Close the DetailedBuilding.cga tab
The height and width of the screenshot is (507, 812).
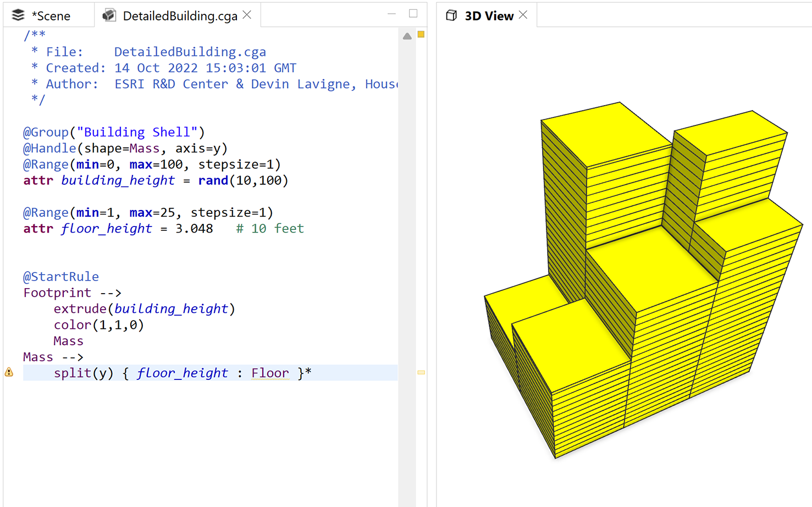coord(247,15)
